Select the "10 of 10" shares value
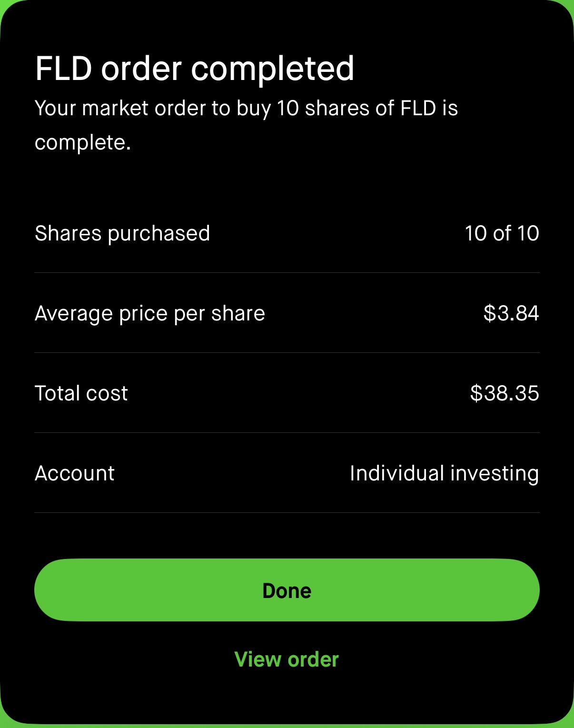The width and height of the screenshot is (574, 728). (502, 233)
